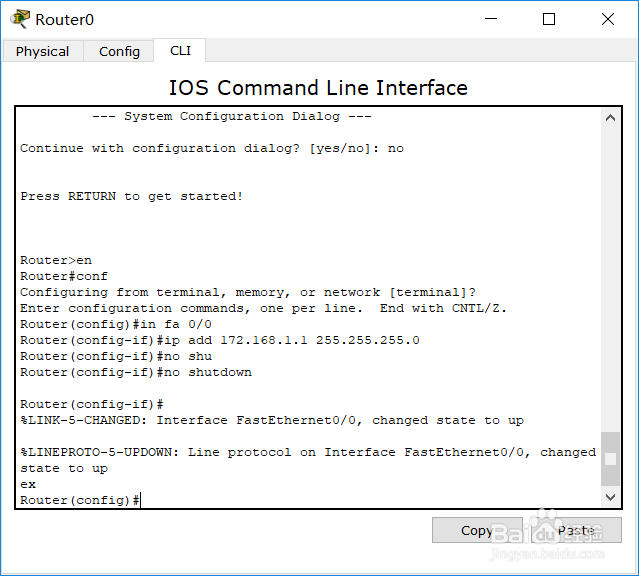Click the 'Enter configuration commands' line
The image size is (639, 576).
pyautogui.click(x=263, y=309)
